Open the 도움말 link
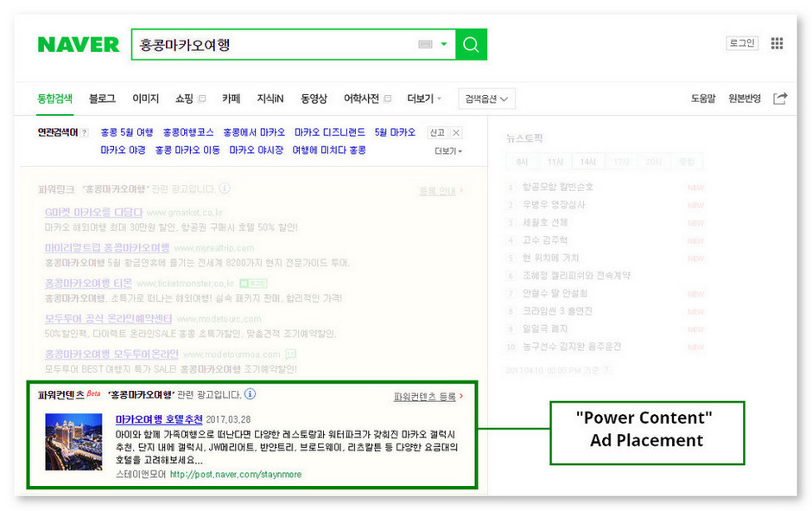 [x=703, y=99]
